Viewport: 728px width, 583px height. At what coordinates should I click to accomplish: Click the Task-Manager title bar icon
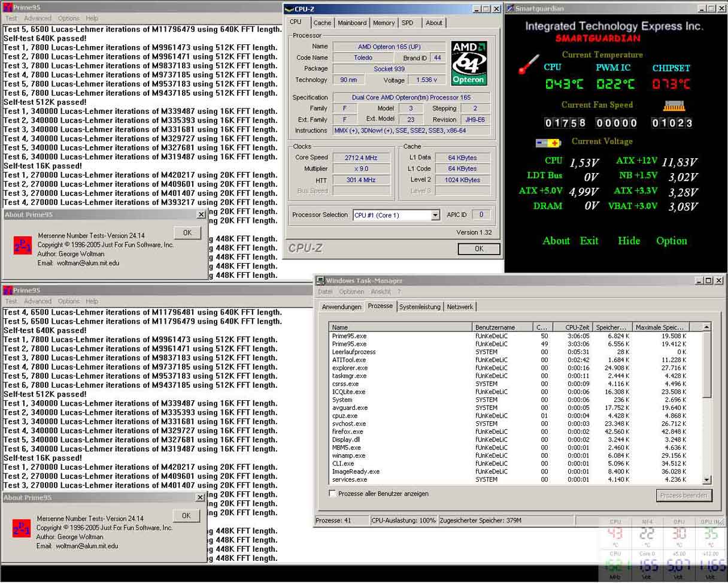(x=321, y=280)
